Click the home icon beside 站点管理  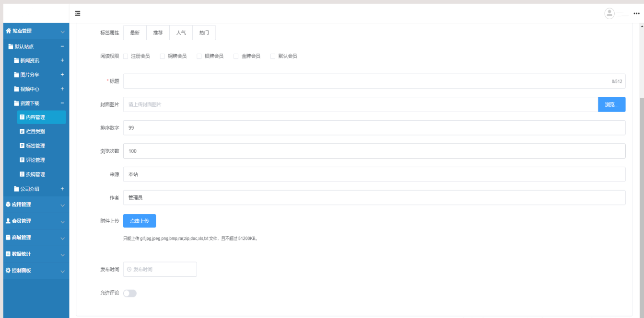tap(8, 31)
